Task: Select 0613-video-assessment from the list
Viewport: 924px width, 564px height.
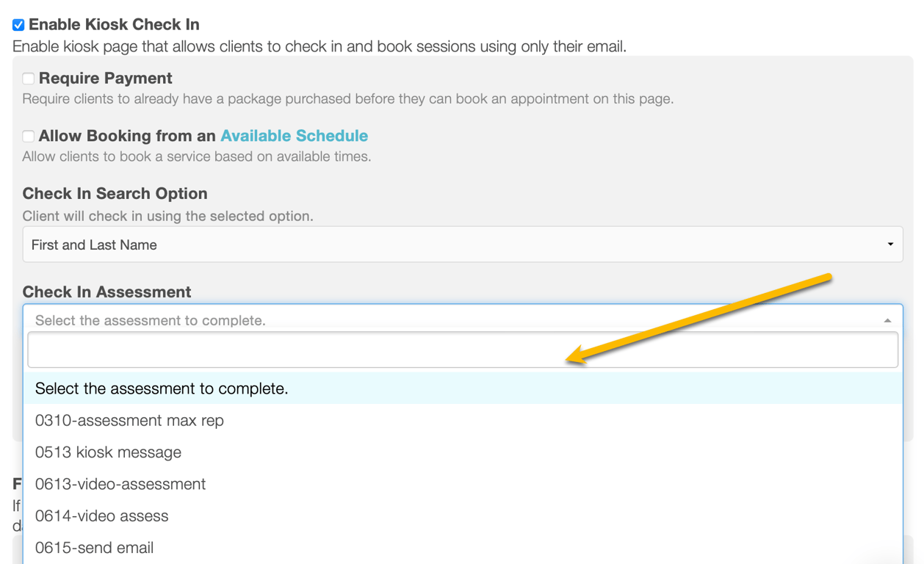Action: (x=120, y=484)
